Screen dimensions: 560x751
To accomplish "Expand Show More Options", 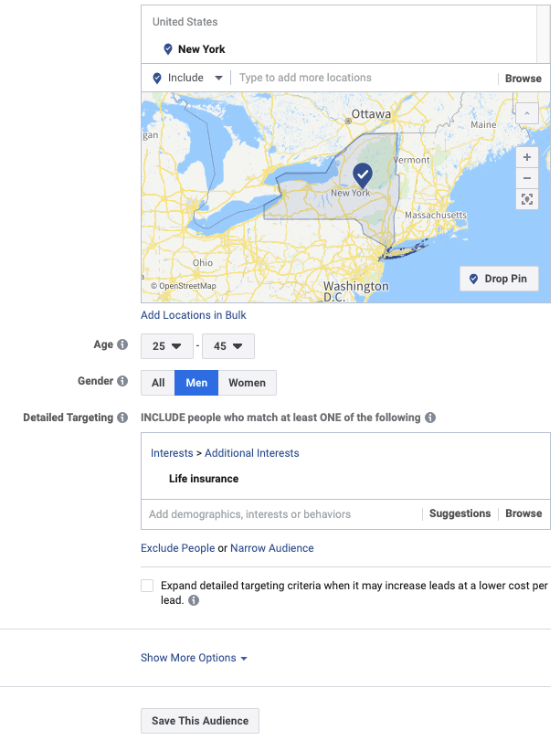I will pos(194,658).
